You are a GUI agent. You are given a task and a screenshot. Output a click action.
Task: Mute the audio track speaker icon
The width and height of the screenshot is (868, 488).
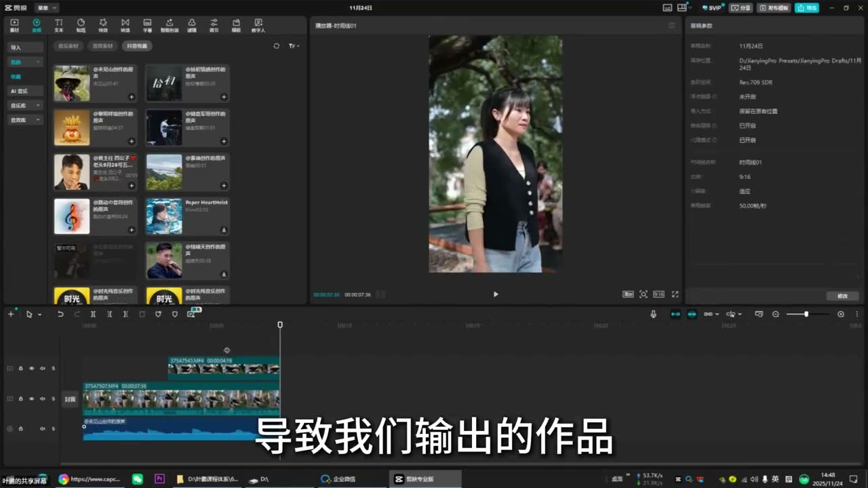[x=42, y=428]
